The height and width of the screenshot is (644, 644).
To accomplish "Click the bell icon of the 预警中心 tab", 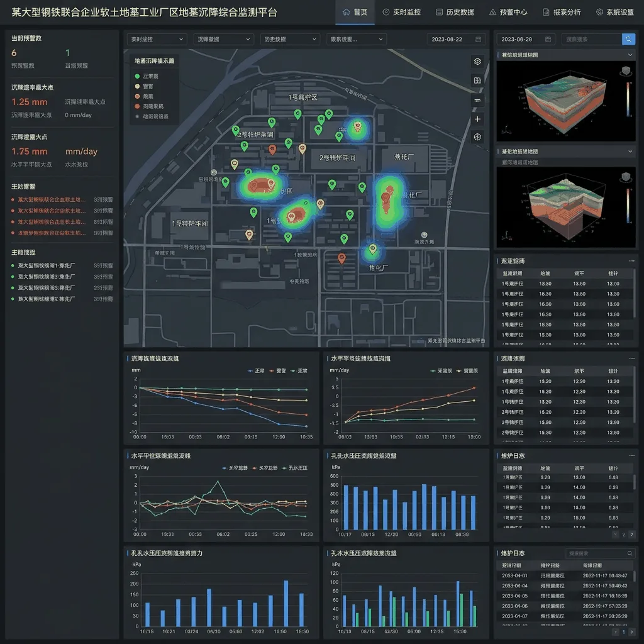I will (x=493, y=13).
